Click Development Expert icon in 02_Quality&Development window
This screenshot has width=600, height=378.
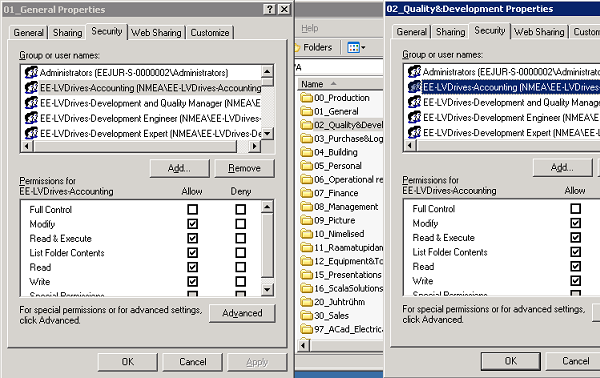(414, 133)
